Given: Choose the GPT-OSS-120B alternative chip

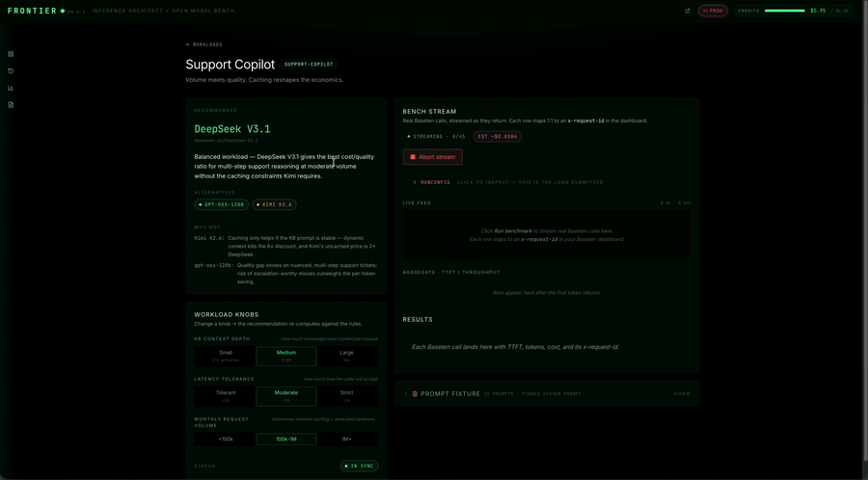Looking at the screenshot, I should 222,204.
